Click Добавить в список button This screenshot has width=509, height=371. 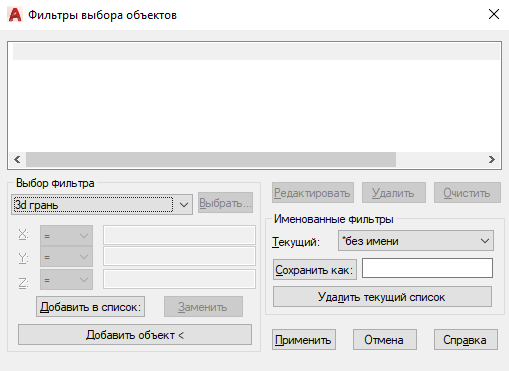pyautogui.click(x=90, y=307)
